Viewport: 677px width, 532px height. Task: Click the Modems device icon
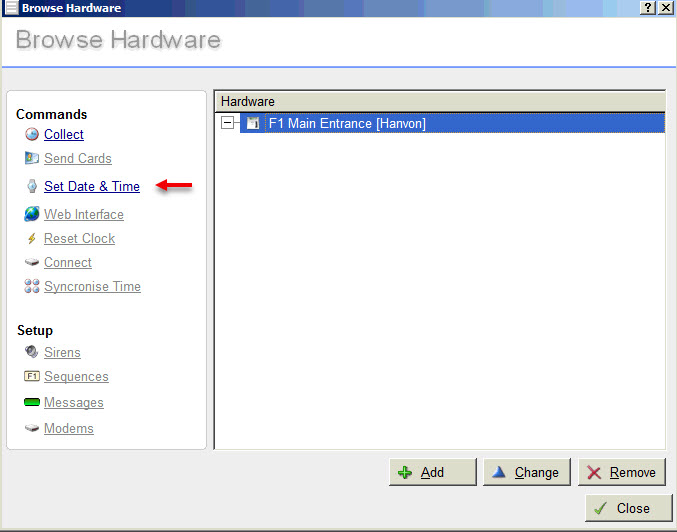32,428
